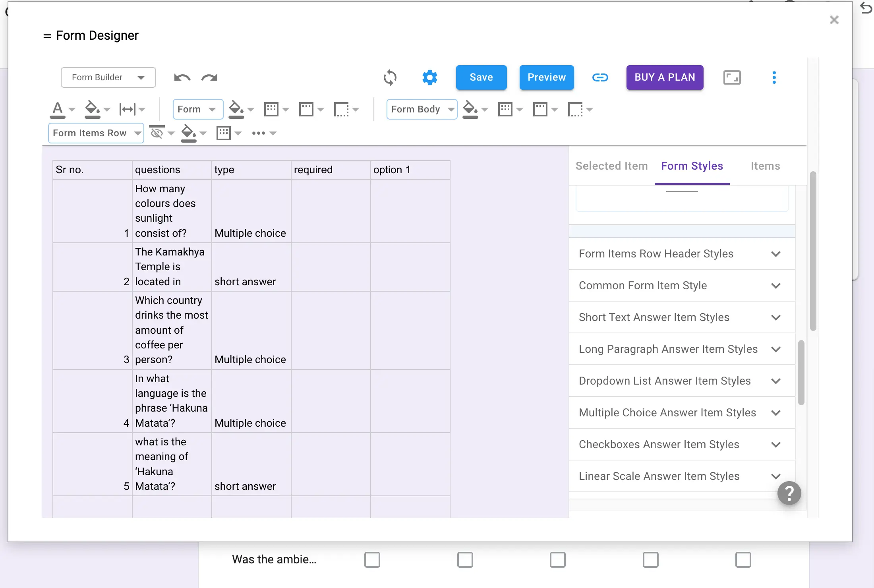Click the three-dot overflow menu icon
Viewport: 874px width, 588px height.
[x=774, y=77]
